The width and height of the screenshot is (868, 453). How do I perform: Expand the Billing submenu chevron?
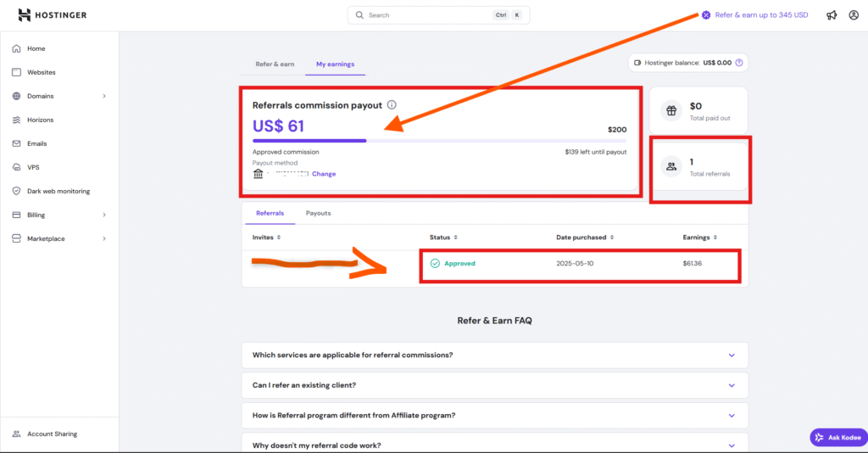(x=104, y=215)
